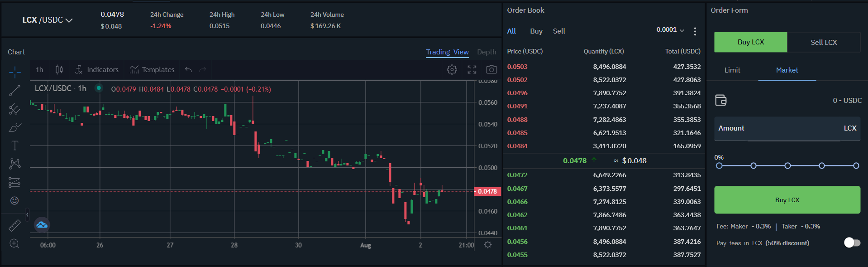Select the Buy LCX side toggle
This screenshot has height=267, width=868.
click(750, 42)
